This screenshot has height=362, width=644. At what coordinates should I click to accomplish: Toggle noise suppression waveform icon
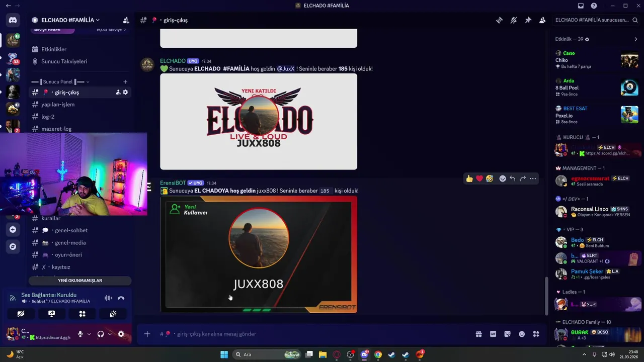tap(108, 298)
